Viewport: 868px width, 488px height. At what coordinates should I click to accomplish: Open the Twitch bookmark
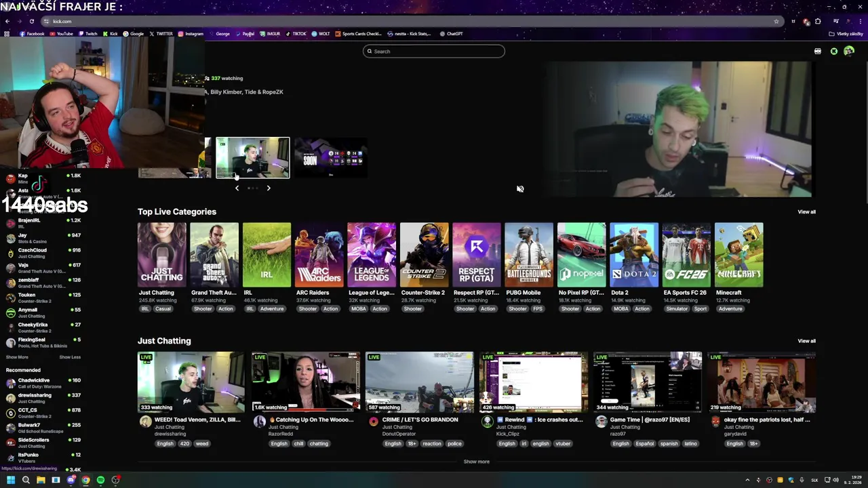pos(87,34)
